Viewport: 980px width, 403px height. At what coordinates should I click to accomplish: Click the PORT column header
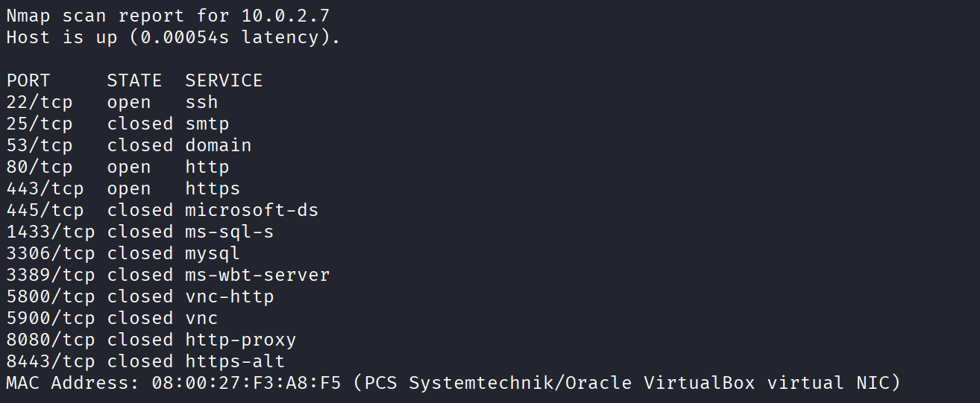[28, 80]
